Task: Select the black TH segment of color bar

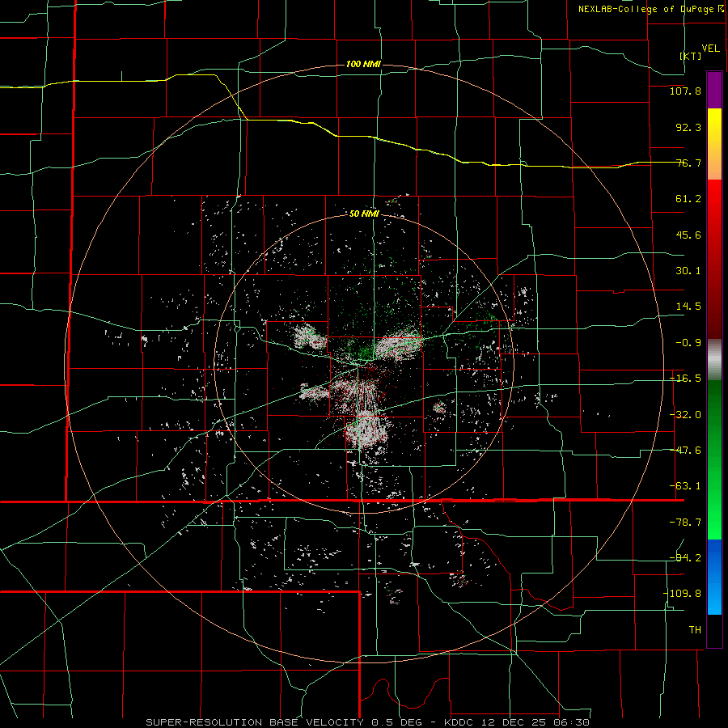Action: pyautogui.click(x=714, y=630)
